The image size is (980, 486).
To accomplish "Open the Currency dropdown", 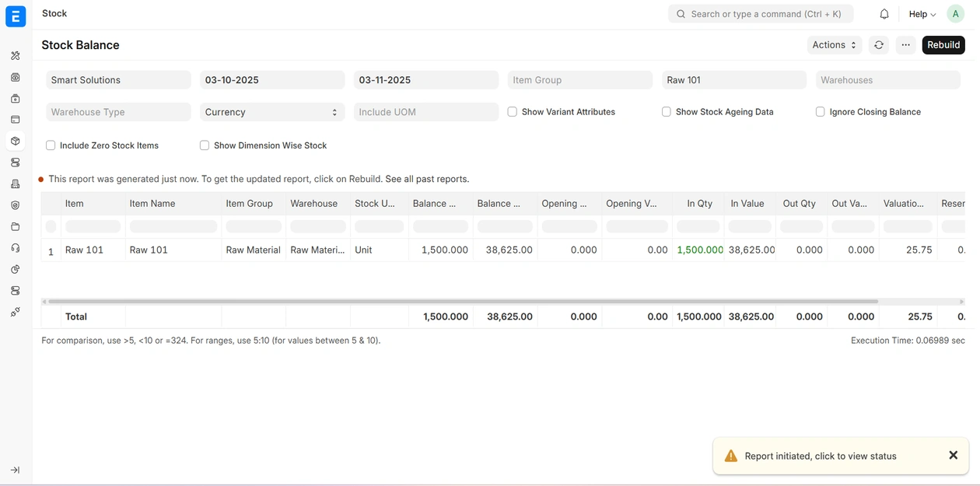I will coord(272,112).
